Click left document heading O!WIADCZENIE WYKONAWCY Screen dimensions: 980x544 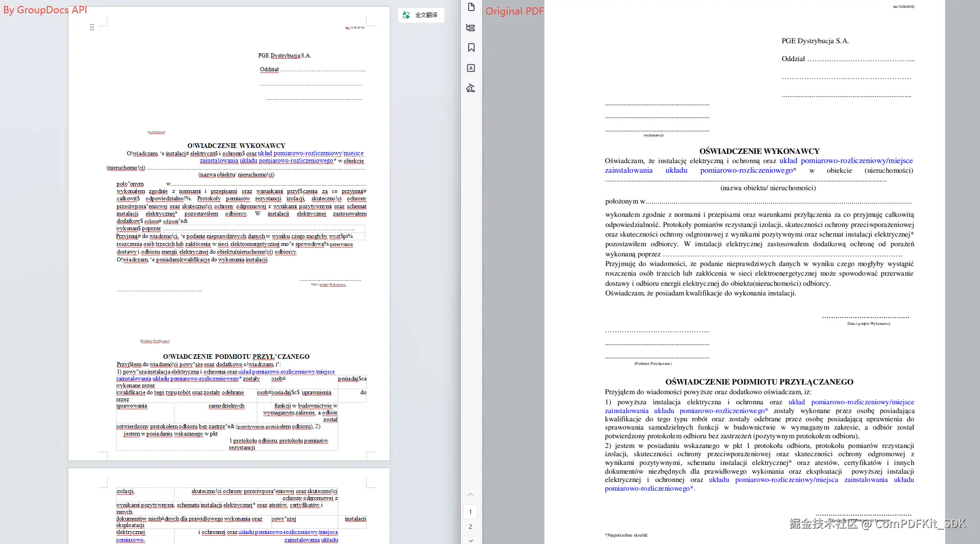tap(236, 146)
